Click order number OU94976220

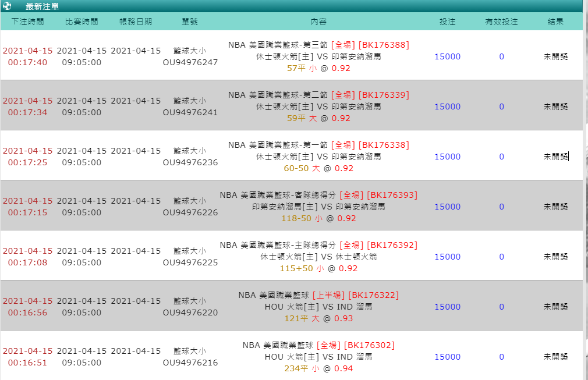click(190, 312)
